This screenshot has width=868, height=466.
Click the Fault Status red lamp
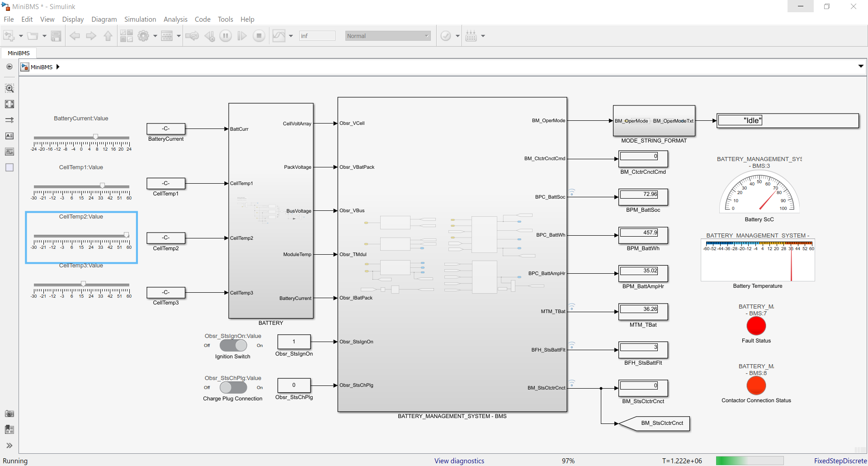(756, 326)
